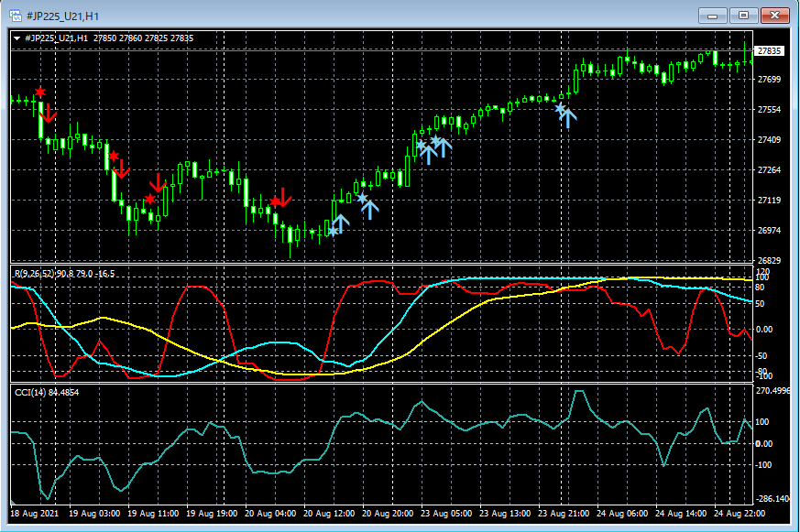This screenshot has width=800, height=532.
Task: Click the rightmost red down arrow signal
Action: click(284, 196)
